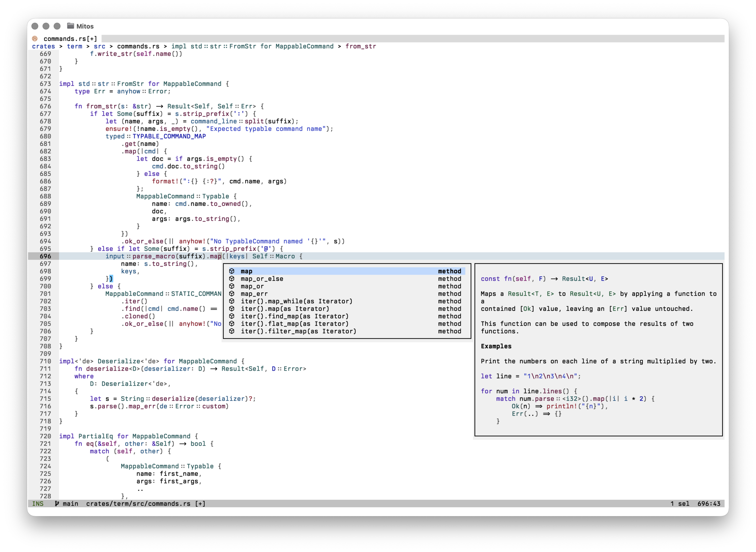Click line number 696 in gutter

pyautogui.click(x=45, y=256)
